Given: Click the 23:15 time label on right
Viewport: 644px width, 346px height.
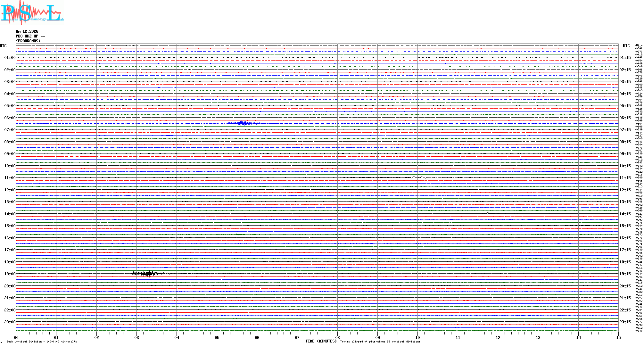Looking at the screenshot, I should 625,322.
